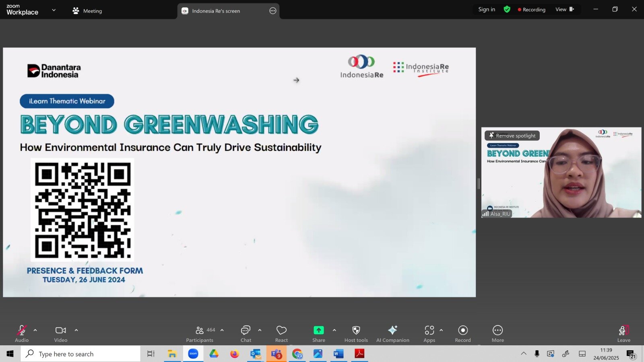Open the Participants panel
This screenshot has height=362, width=644.
200,334
